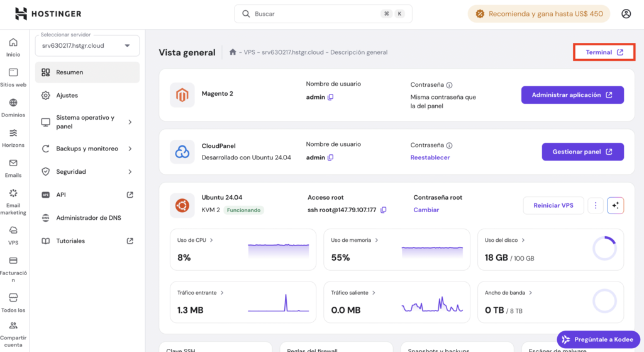
Task: Click the Tráfico entrante graph
Action: point(279,303)
